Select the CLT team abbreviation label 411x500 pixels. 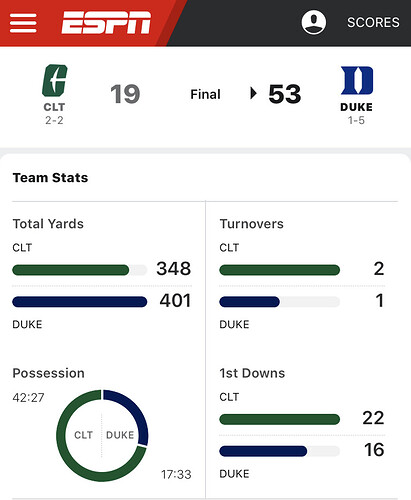(54, 107)
